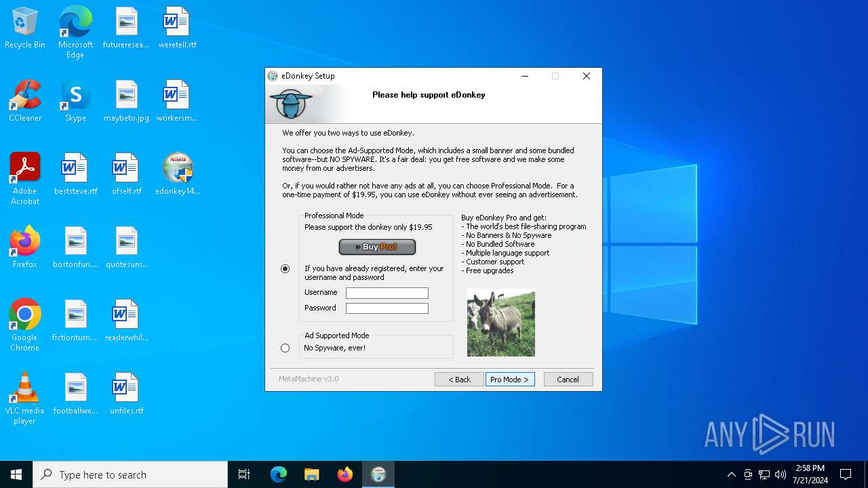Select the weretell.rtf document icon

tap(177, 28)
